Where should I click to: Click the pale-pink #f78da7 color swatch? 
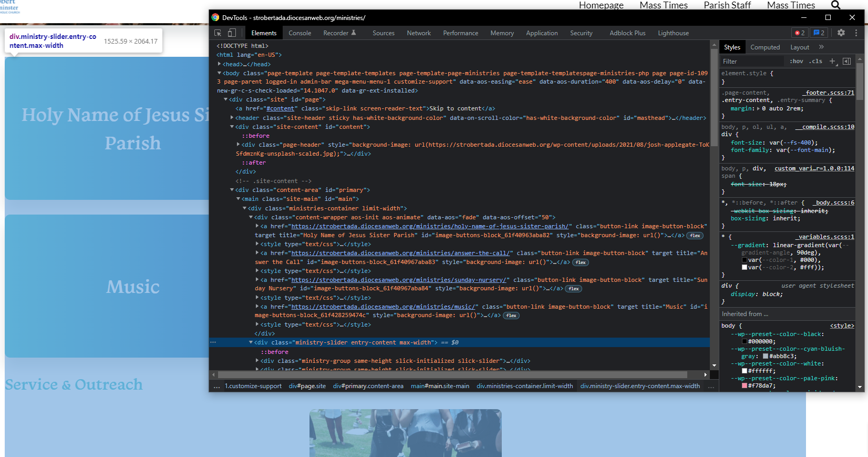click(x=745, y=385)
